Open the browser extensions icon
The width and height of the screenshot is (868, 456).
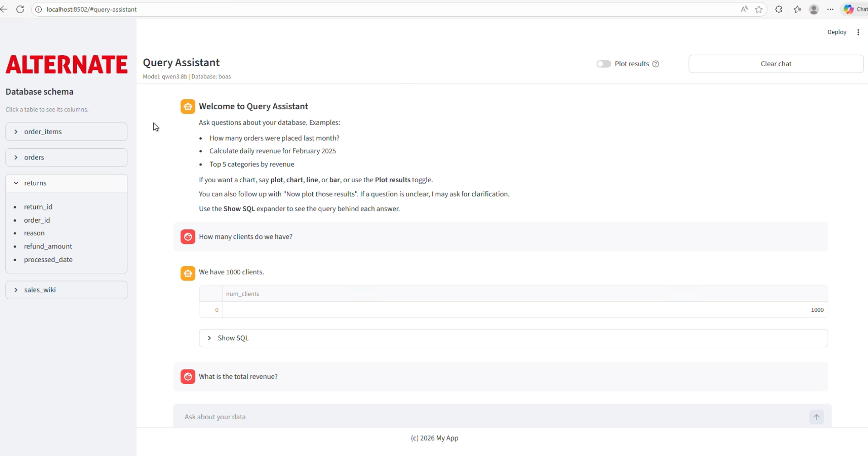[x=779, y=10]
